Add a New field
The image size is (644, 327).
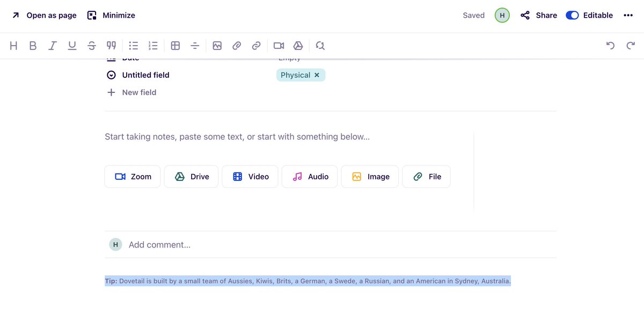point(131,92)
